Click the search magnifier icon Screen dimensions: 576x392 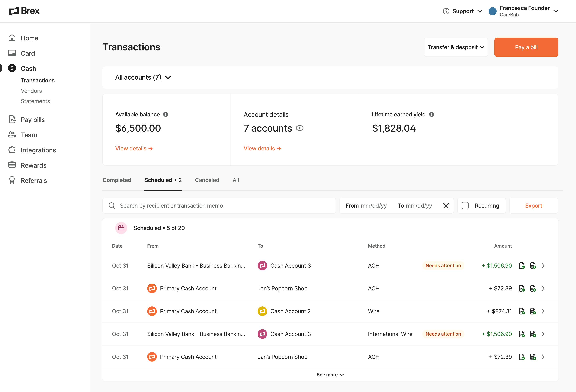tap(112, 205)
